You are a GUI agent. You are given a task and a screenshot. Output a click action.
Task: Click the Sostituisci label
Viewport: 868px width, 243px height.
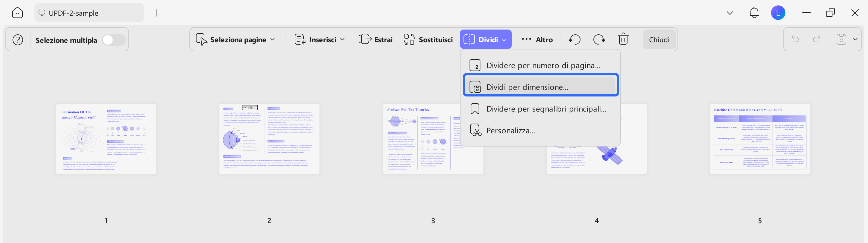[435, 39]
